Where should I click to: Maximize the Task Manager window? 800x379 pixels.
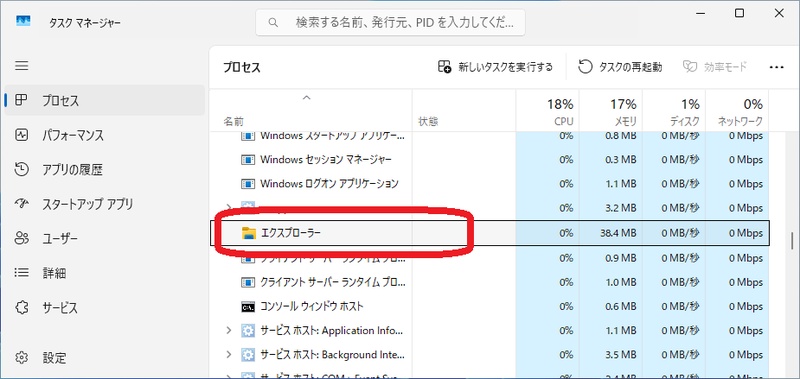coord(739,14)
